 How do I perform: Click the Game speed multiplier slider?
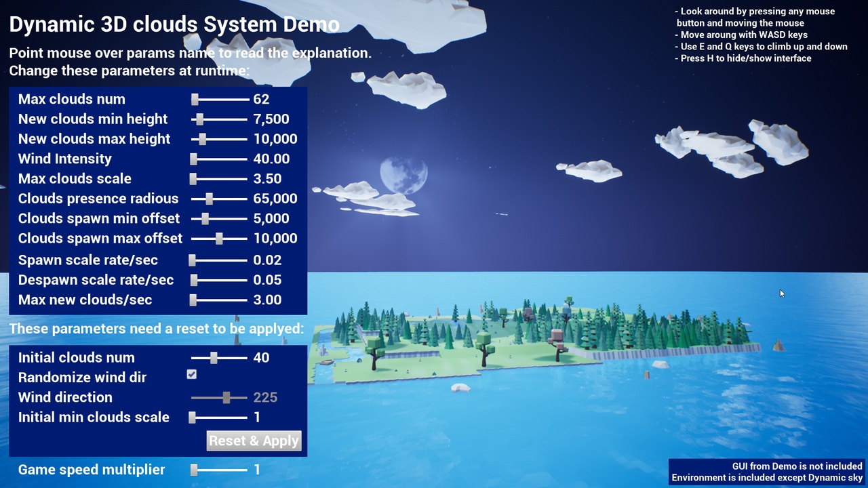220,470
